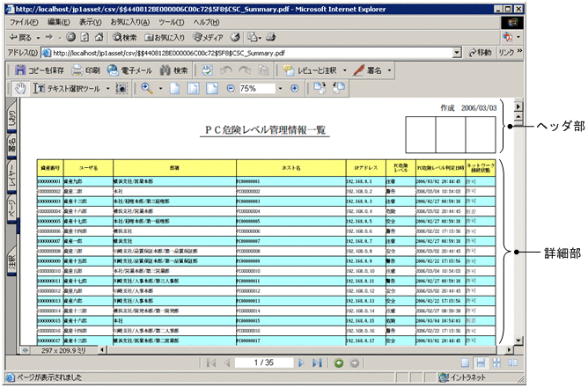Viewport: 588px width, 388px height.
Task: Click the zoom in plus button
Action: tap(294, 89)
